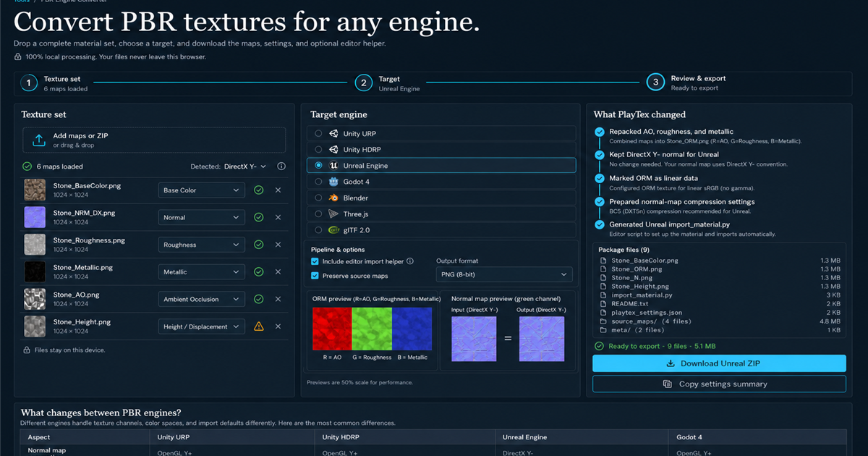Select the Three.js radio button
868x456 pixels.
pos(318,214)
